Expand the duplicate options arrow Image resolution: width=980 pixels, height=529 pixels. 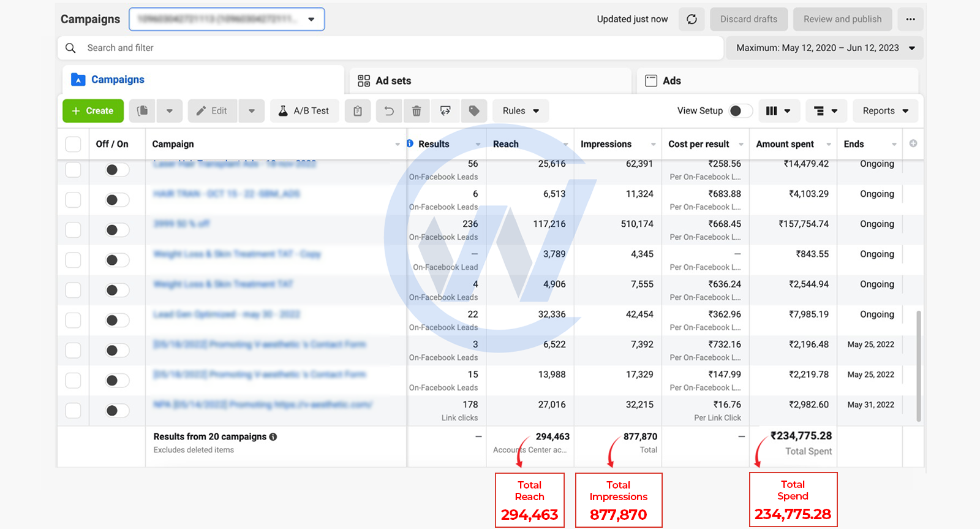(170, 111)
